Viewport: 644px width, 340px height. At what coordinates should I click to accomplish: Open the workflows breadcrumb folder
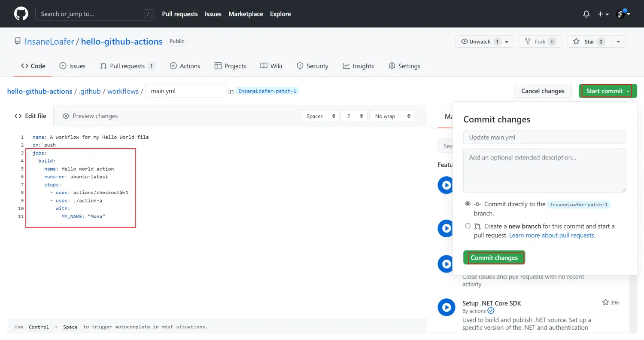pyautogui.click(x=123, y=91)
